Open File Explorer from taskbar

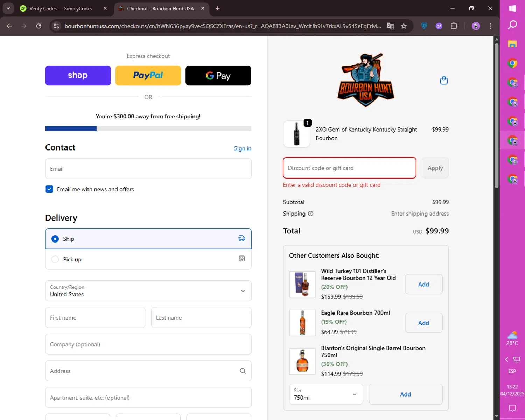[512, 44]
